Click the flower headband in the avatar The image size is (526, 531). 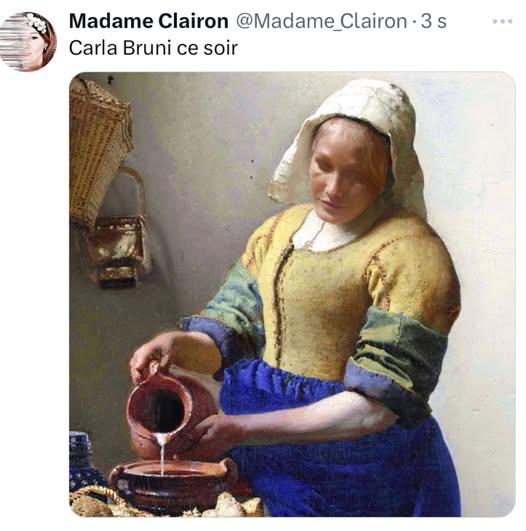[x=36, y=23]
